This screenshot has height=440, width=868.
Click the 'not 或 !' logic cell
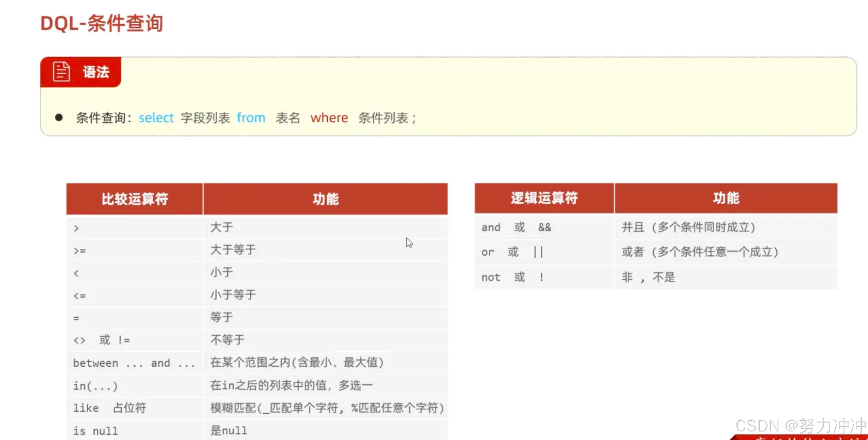coord(512,277)
